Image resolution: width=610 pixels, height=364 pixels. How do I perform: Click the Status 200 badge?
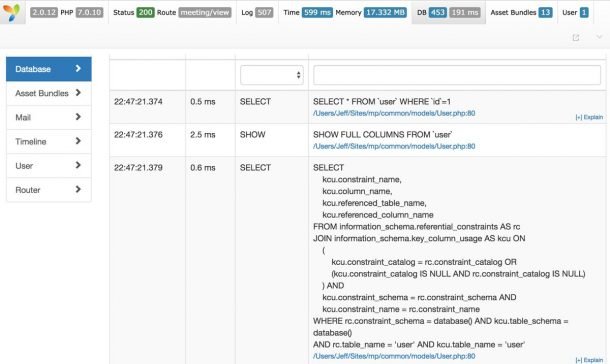(145, 12)
